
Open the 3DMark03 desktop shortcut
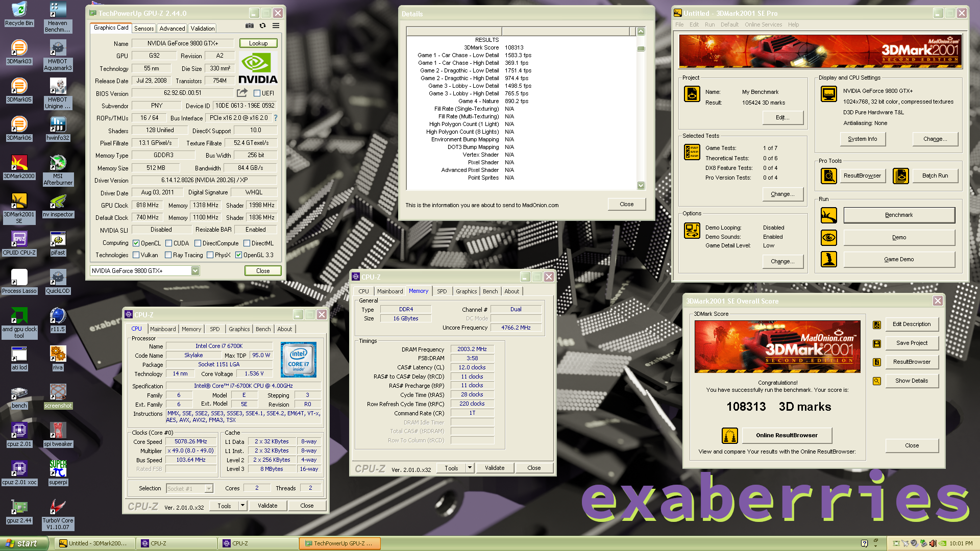coord(19,52)
